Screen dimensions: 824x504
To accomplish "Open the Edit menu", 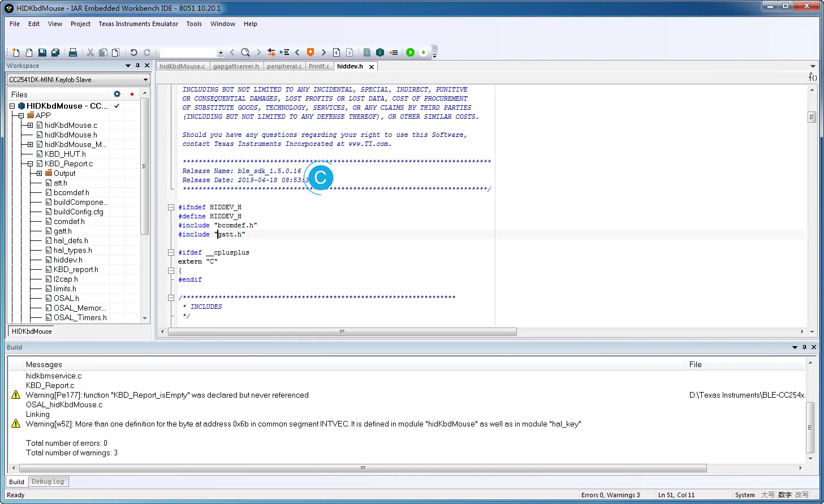I will point(34,24).
